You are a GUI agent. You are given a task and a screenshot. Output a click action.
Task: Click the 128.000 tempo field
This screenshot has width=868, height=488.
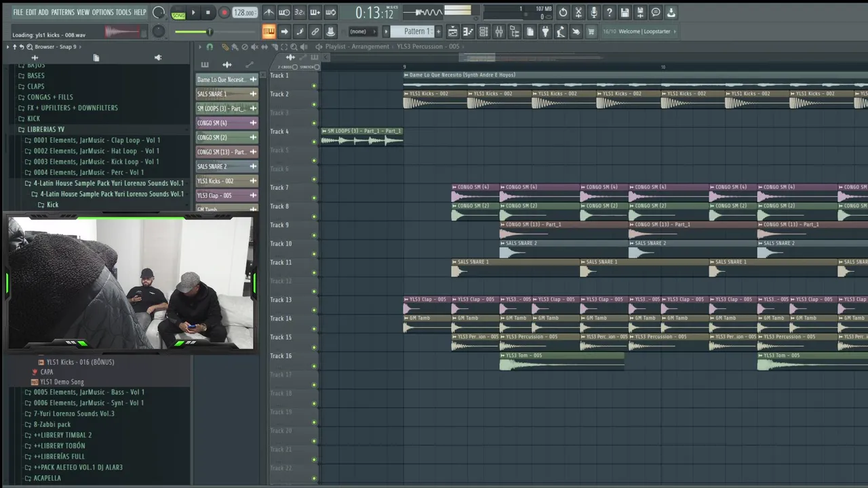245,13
